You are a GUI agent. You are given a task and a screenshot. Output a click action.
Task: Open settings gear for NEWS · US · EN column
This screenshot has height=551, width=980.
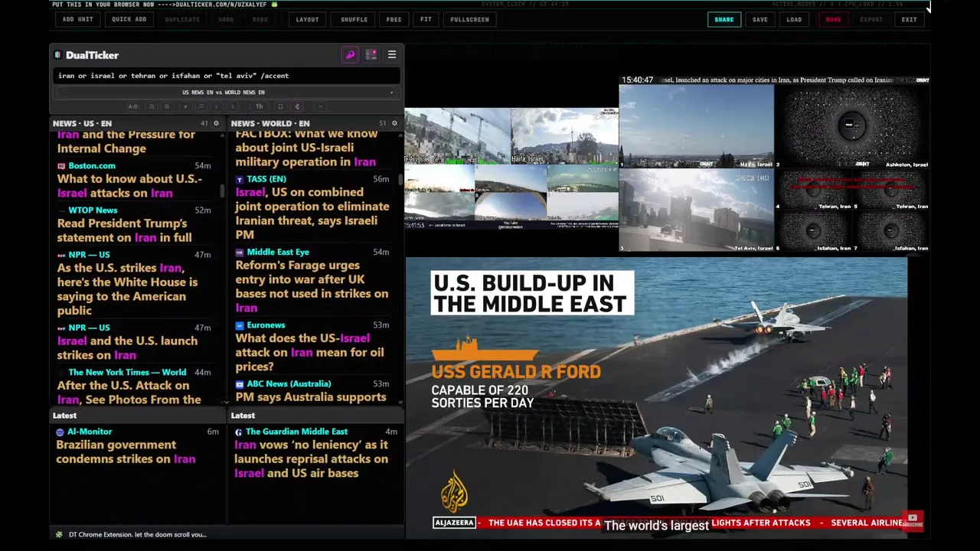216,123
